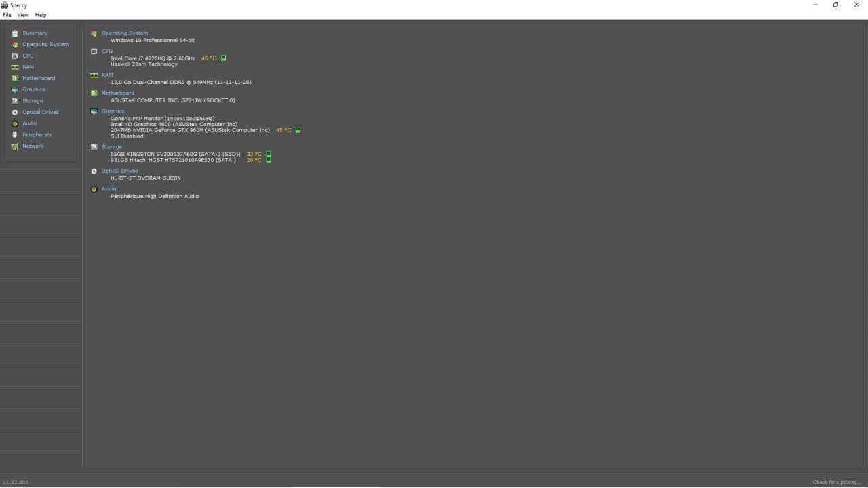Follow the RAM heading link in summary pane
Viewport: 868px width, 488px height.
(x=107, y=75)
